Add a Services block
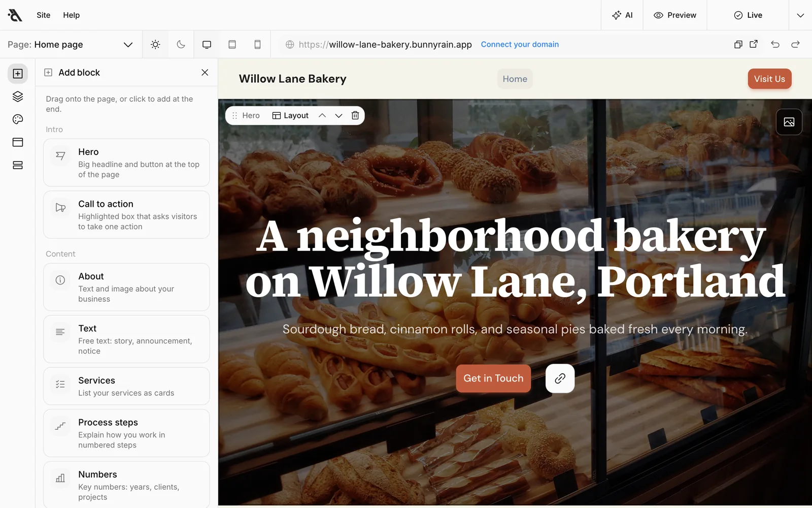This screenshot has width=812, height=508. 126,386
